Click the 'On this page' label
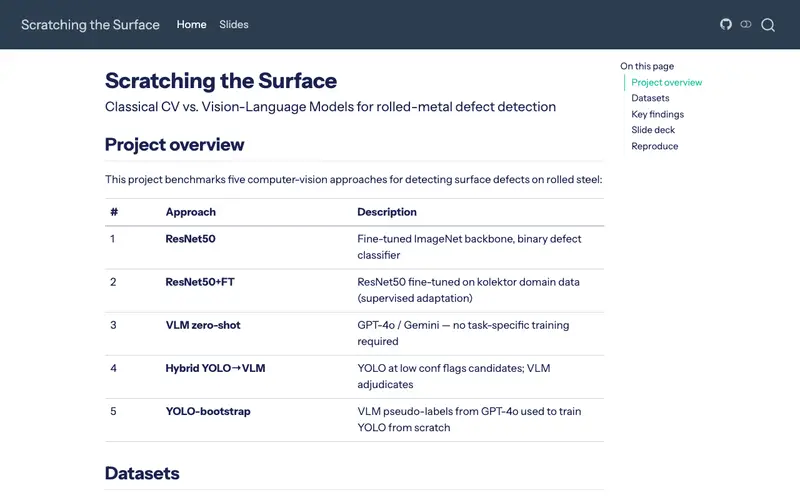 tap(647, 66)
